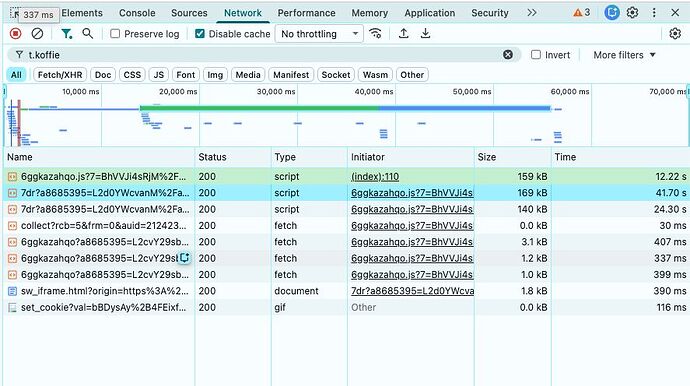Open Network panel settings gear
The height and width of the screenshot is (386, 690).
tap(675, 33)
